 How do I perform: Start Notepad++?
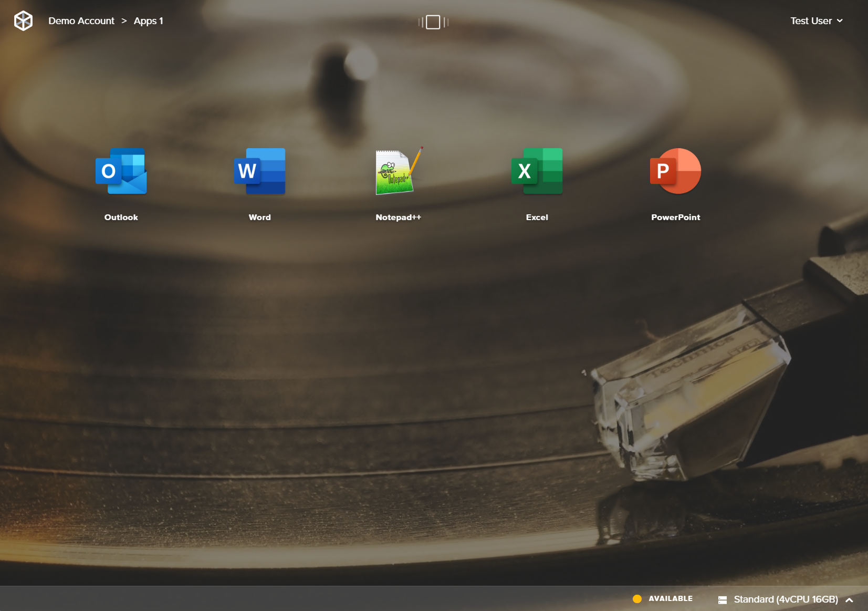(x=398, y=171)
